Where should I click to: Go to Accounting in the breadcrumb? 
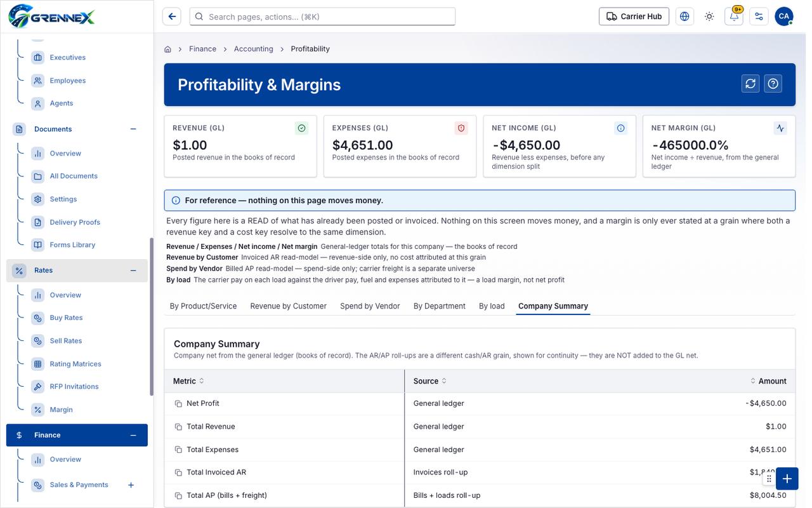click(x=253, y=49)
